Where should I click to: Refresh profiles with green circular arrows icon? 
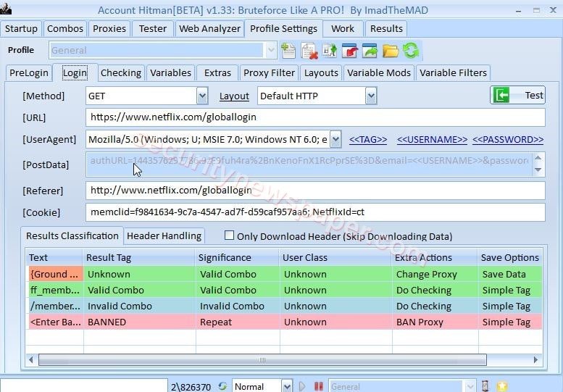(x=410, y=50)
